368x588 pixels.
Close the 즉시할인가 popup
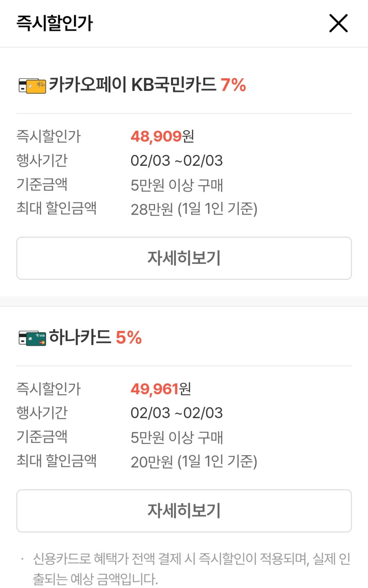(338, 23)
